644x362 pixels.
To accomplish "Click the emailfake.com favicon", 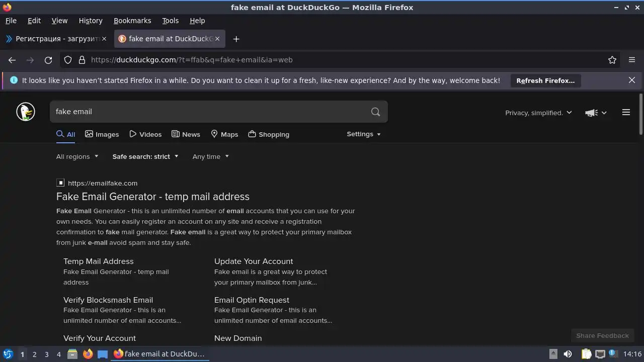I will 60,183.
